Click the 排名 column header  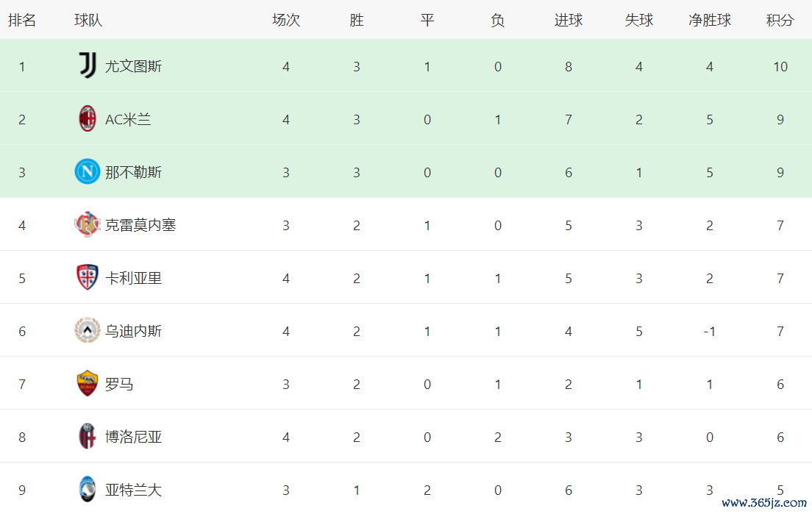pyautogui.click(x=22, y=21)
